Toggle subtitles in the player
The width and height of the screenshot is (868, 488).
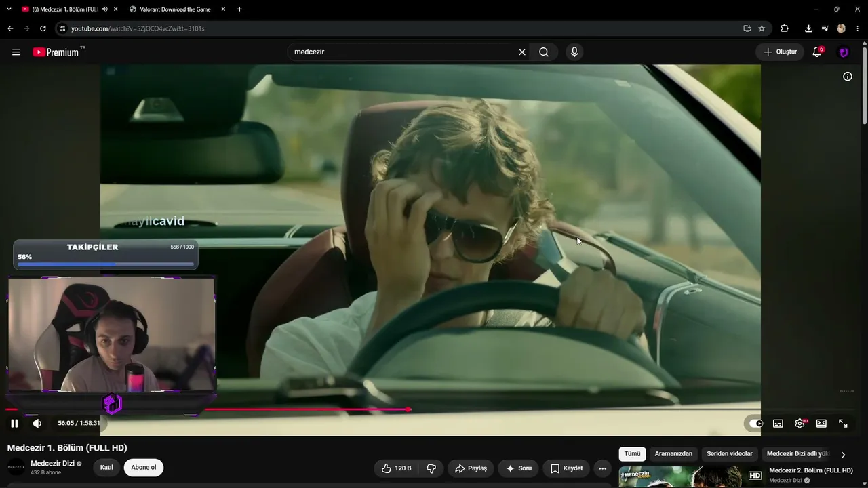click(778, 424)
